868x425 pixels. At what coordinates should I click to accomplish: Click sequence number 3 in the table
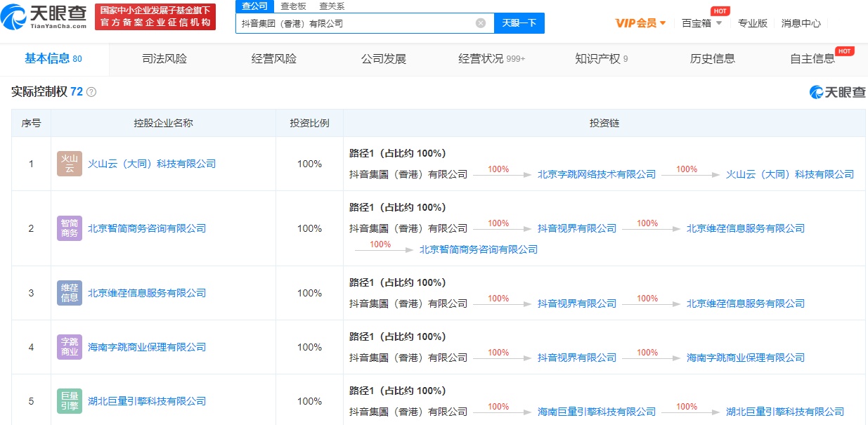[31, 293]
